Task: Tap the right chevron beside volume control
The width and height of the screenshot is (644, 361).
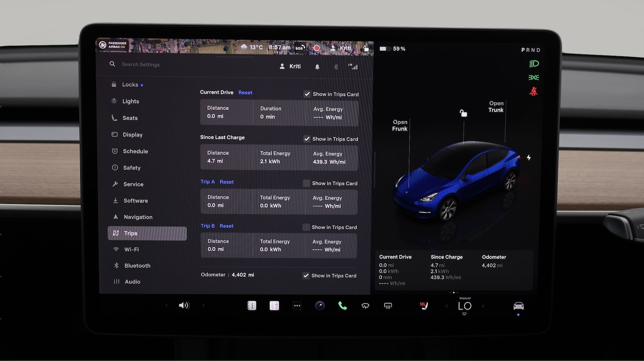Action: (203, 305)
